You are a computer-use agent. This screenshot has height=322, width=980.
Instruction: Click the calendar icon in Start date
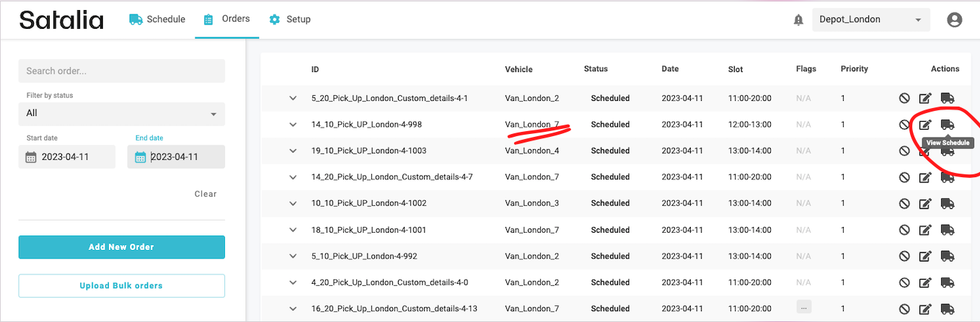coord(31,157)
